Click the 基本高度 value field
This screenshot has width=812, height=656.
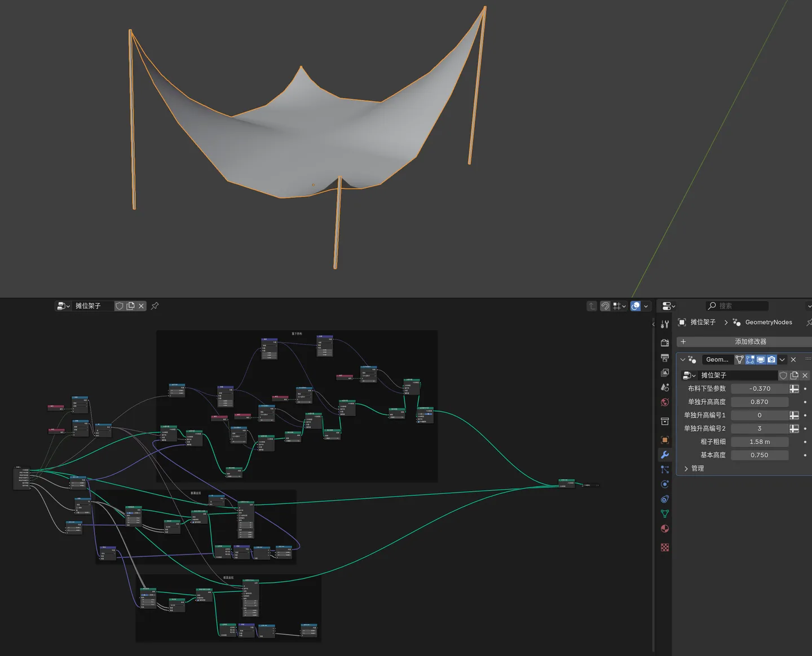(x=760, y=455)
